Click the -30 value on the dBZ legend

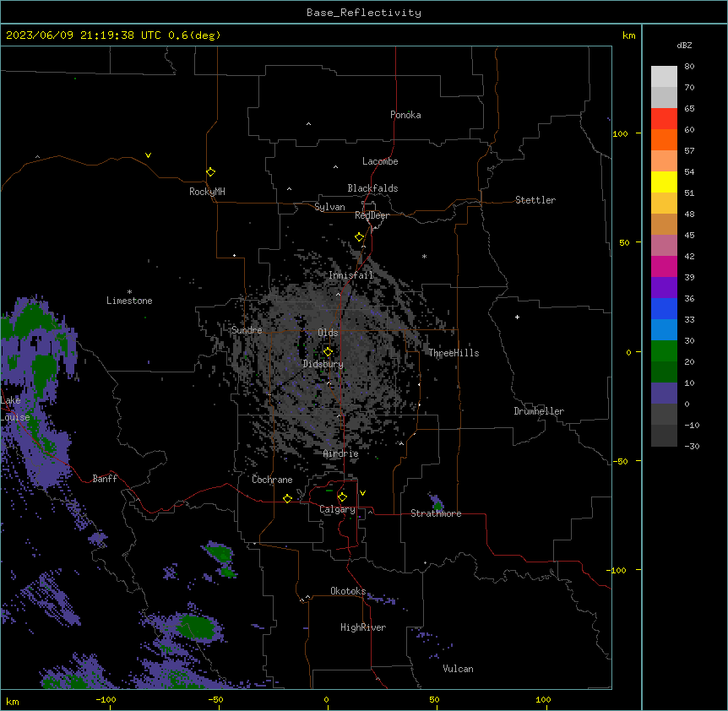(x=692, y=446)
